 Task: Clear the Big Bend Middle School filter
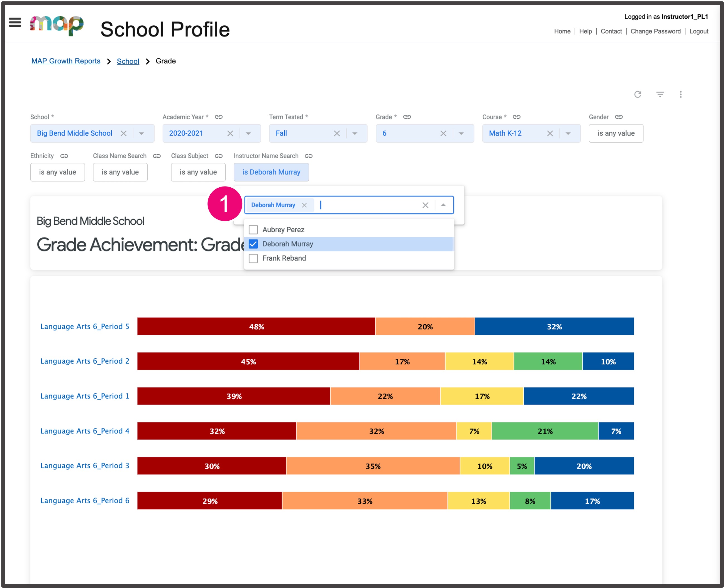click(x=123, y=133)
